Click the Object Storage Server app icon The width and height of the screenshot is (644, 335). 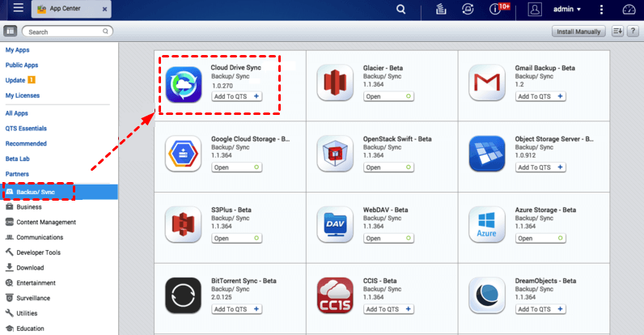tap(487, 154)
